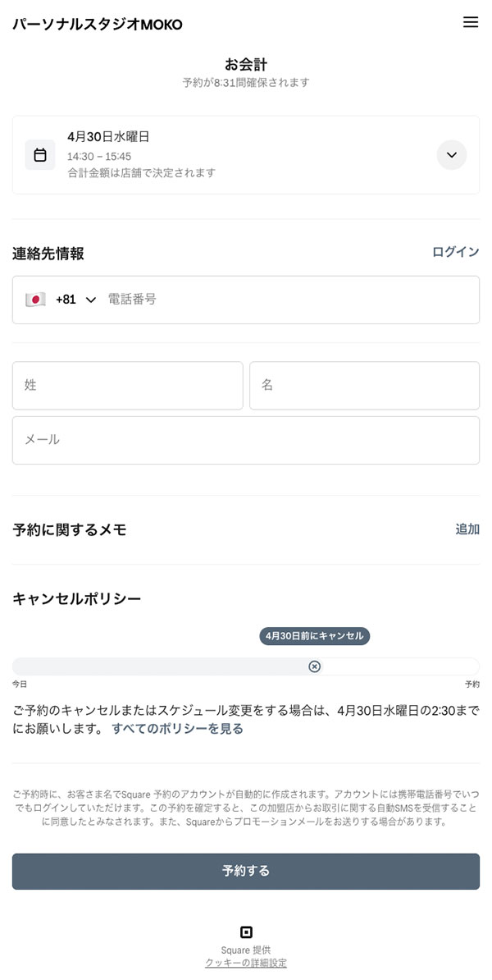Expand the appointment details chevron
492x980 pixels.
pos(452,154)
